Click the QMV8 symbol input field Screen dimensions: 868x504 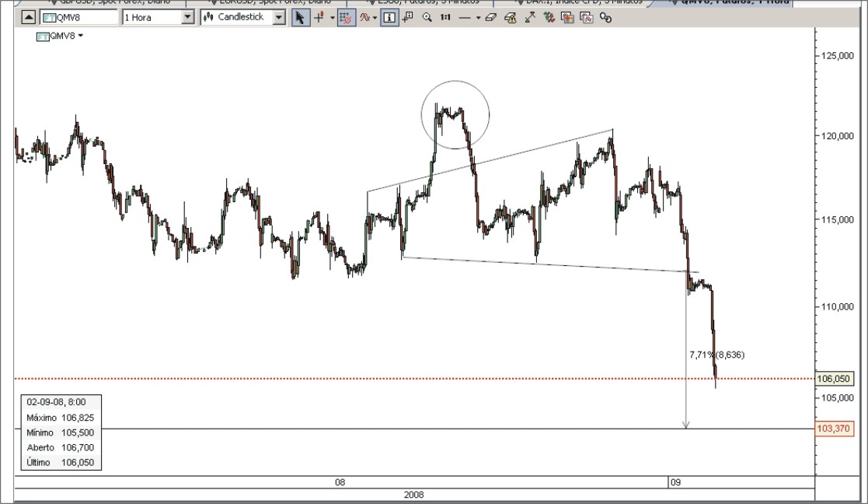[79, 18]
